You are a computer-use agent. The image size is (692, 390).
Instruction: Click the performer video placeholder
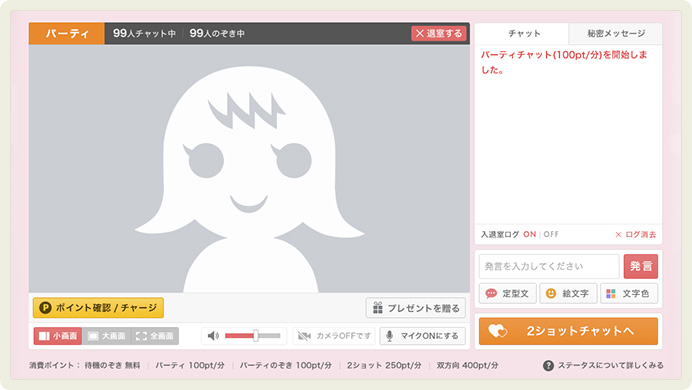pyautogui.click(x=249, y=168)
